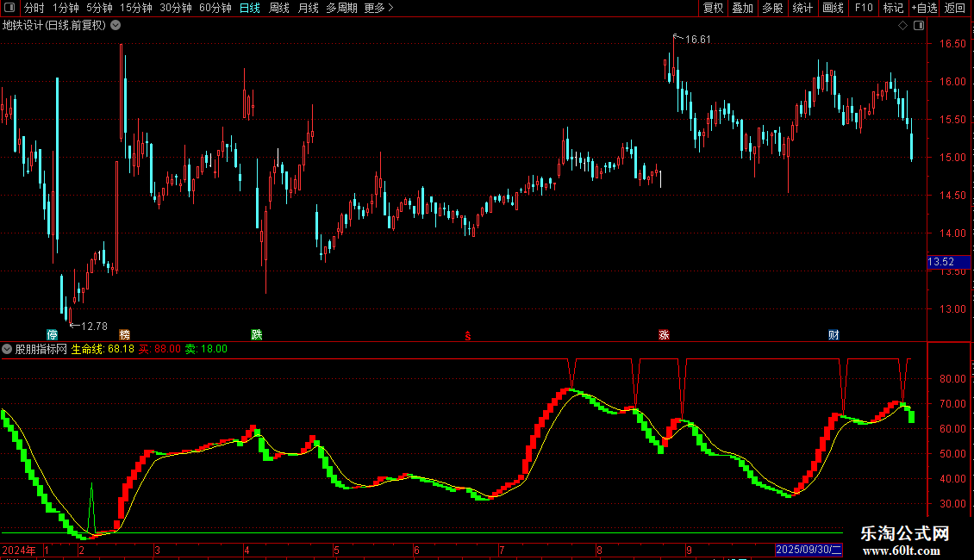Click the 12.78 low price label
Viewport: 974px width, 560px height.
94,327
